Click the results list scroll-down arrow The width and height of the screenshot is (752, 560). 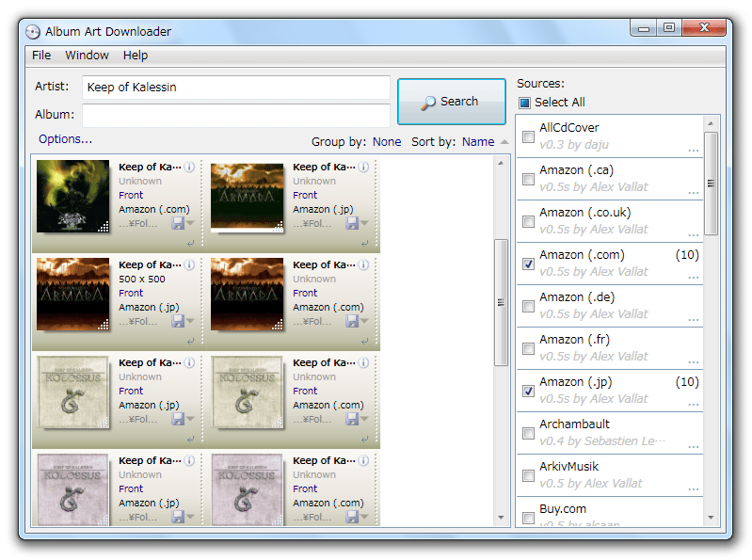coord(501,518)
